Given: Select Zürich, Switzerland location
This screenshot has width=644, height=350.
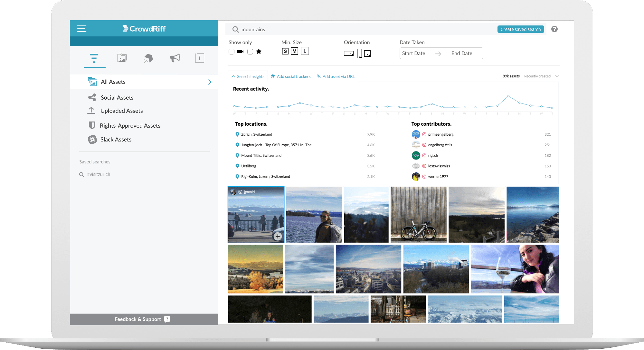Looking at the screenshot, I should pos(257,134).
